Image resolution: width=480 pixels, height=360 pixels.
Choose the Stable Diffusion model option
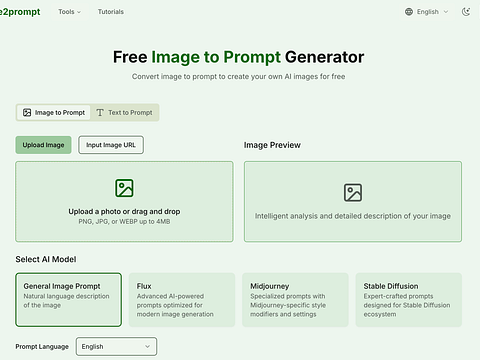click(409, 300)
